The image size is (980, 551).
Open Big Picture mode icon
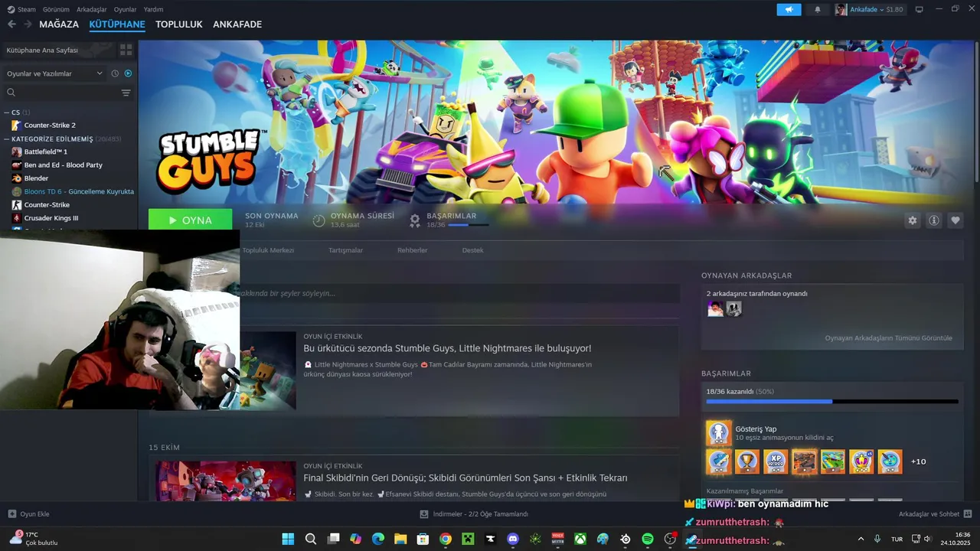(920, 9)
